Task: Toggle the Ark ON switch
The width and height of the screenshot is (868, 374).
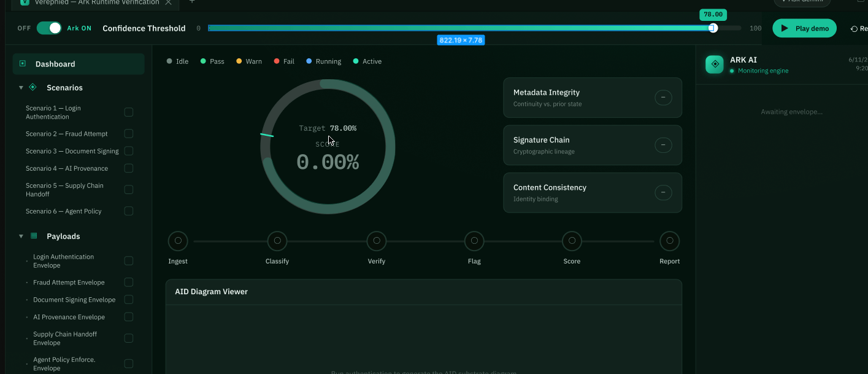Action: (x=49, y=28)
